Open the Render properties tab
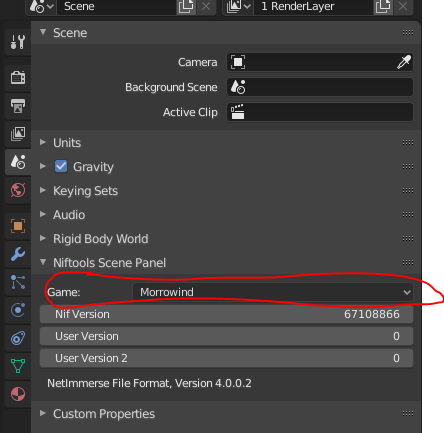 (18, 78)
